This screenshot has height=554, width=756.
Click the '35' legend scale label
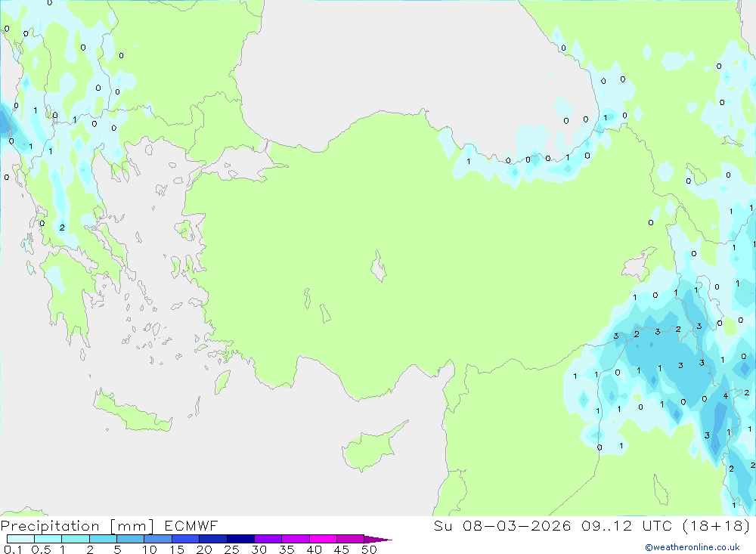pyautogui.click(x=287, y=549)
